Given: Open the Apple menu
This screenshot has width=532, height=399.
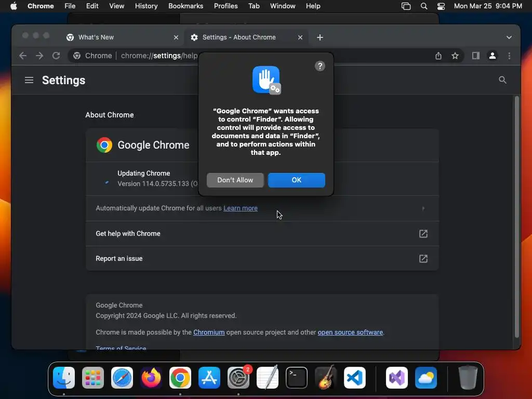Looking at the screenshot, I should coord(14,6).
